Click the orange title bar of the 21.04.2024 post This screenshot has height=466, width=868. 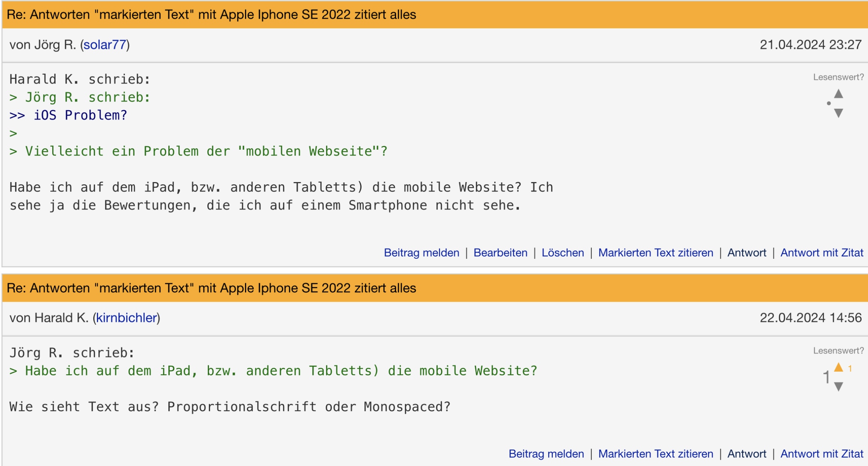pyautogui.click(x=435, y=15)
